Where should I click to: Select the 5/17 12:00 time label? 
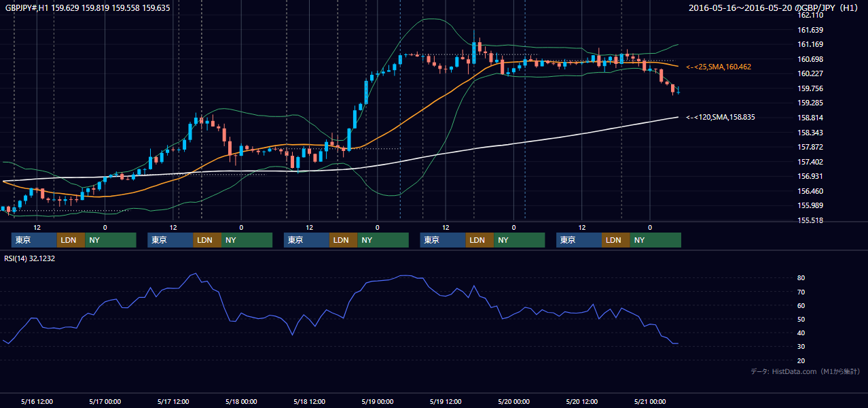(x=173, y=401)
